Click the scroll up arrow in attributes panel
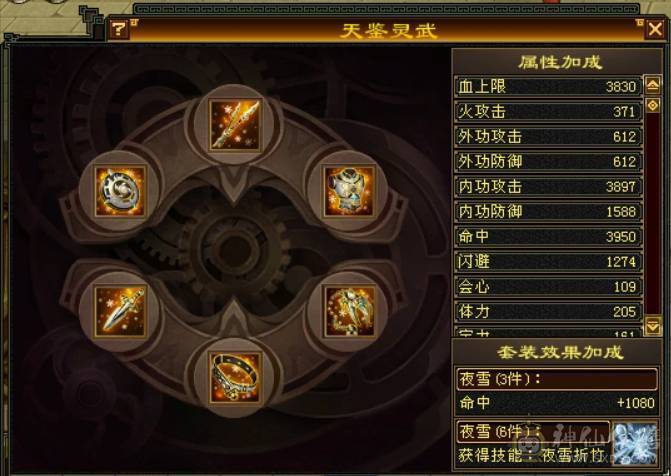The image size is (671, 476). click(x=652, y=86)
